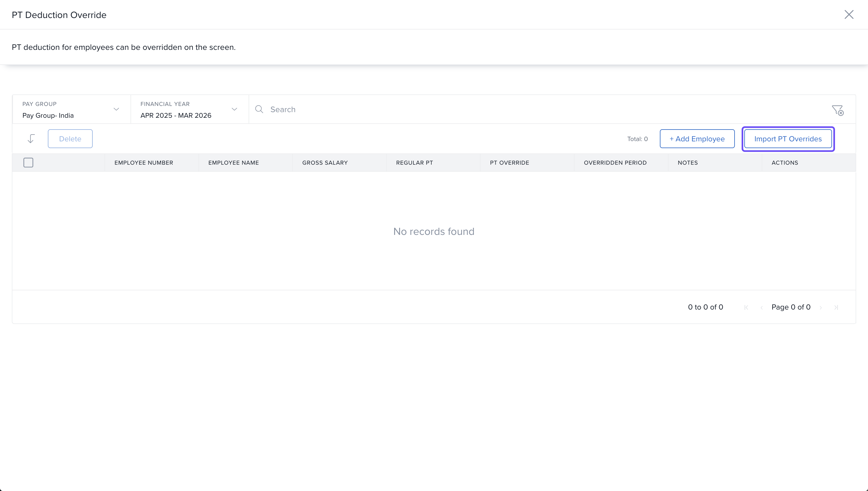868x491 pixels.
Task: Click the selection arrow icon beside Delete
Action: pos(31,139)
